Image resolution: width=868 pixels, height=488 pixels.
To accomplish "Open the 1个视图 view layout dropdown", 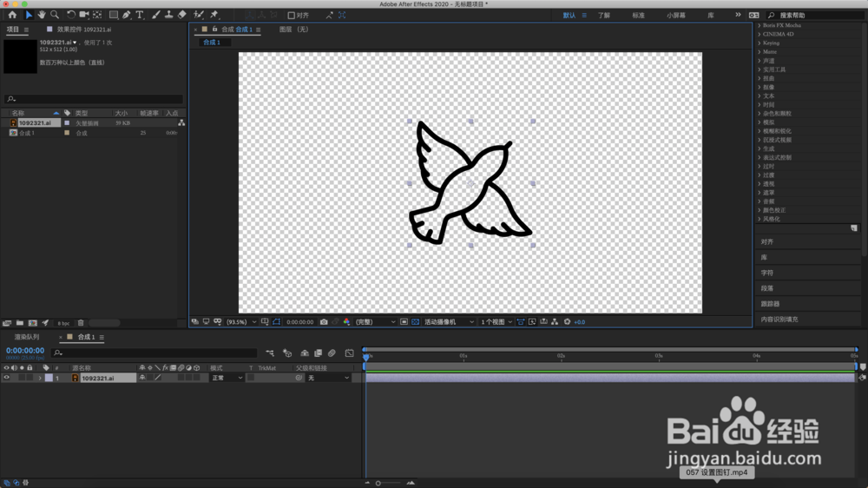I will point(496,322).
